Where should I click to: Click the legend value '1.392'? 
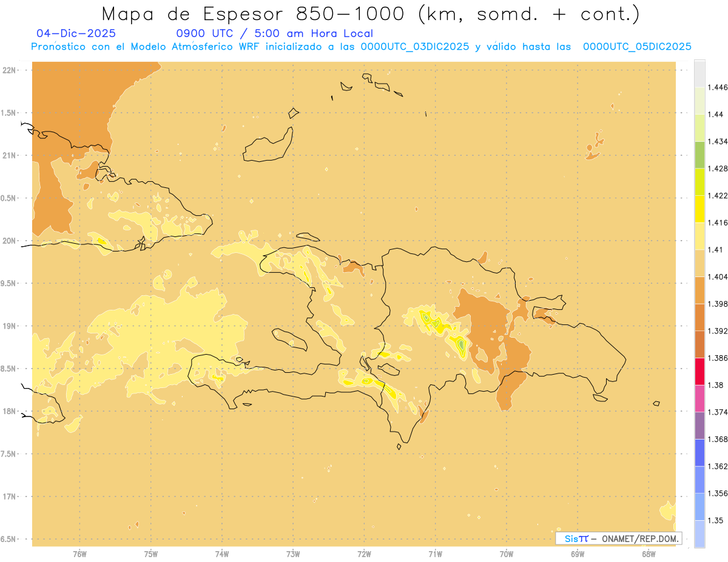718,331
